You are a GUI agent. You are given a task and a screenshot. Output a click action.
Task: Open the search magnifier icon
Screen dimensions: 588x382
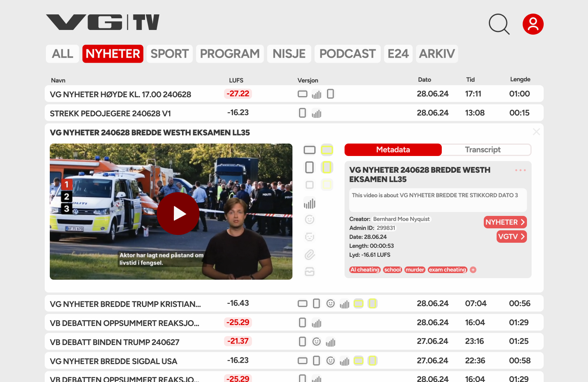499,24
